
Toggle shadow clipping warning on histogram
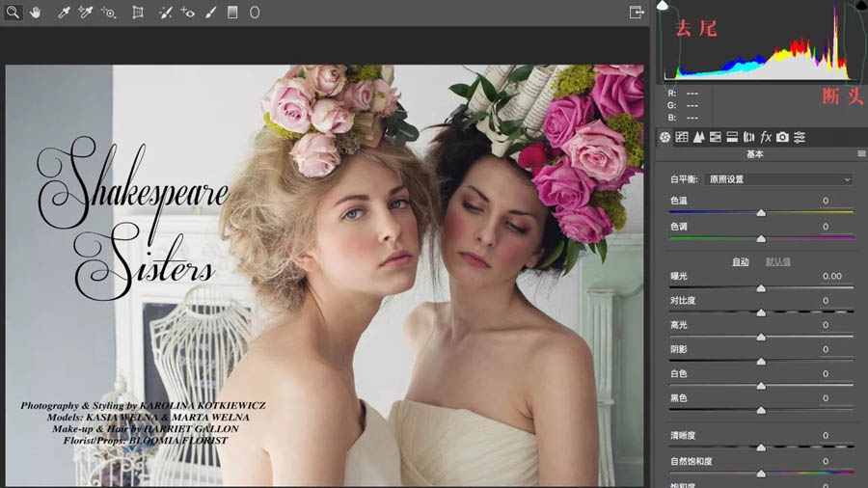(x=663, y=6)
